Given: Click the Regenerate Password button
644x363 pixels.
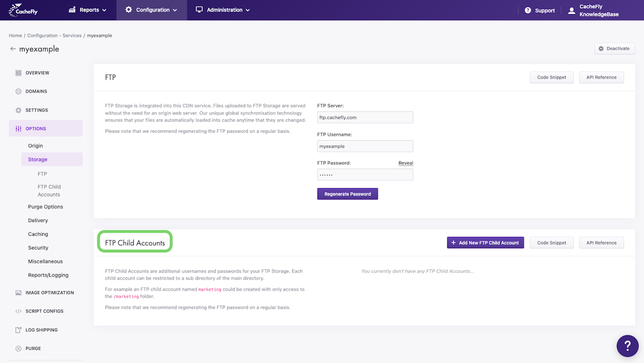Looking at the screenshot, I should (347, 194).
